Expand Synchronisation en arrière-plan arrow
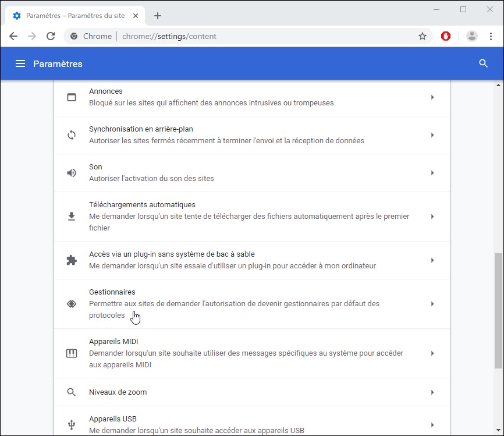 tap(432, 135)
